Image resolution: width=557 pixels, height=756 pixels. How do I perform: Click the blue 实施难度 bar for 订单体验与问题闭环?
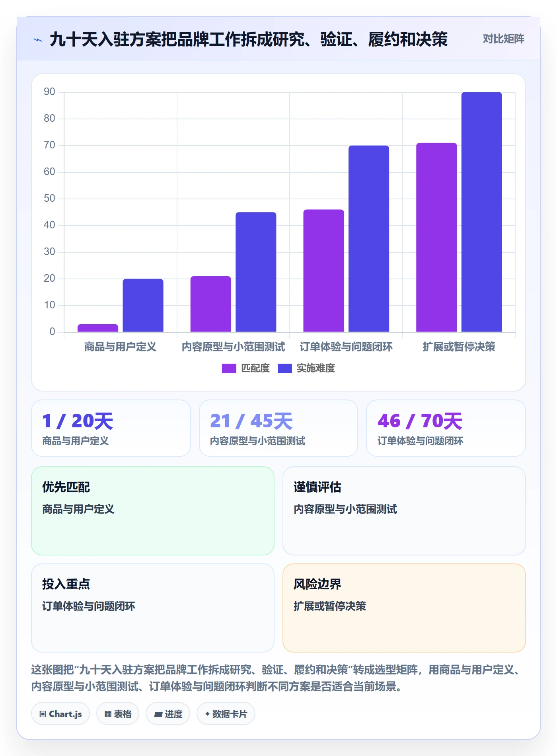pyautogui.click(x=369, y=239)
